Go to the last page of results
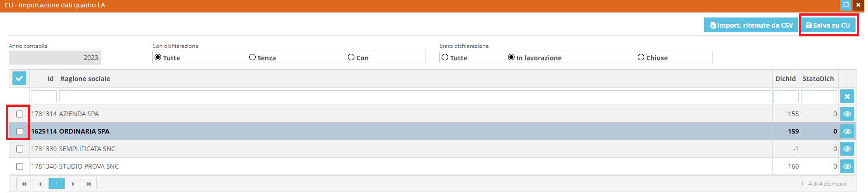Image resolution: width=868 pixels, height=193 pixels. [x=89, y=184]
